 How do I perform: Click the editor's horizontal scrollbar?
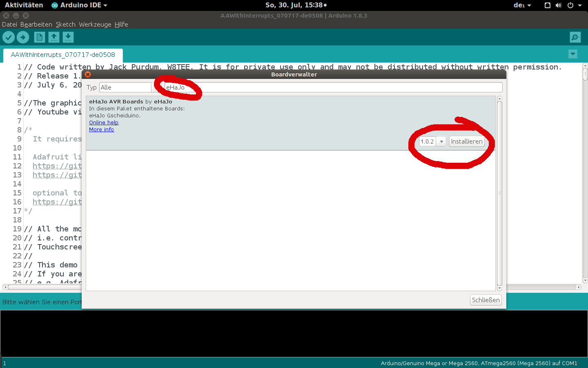coord(292,287)
